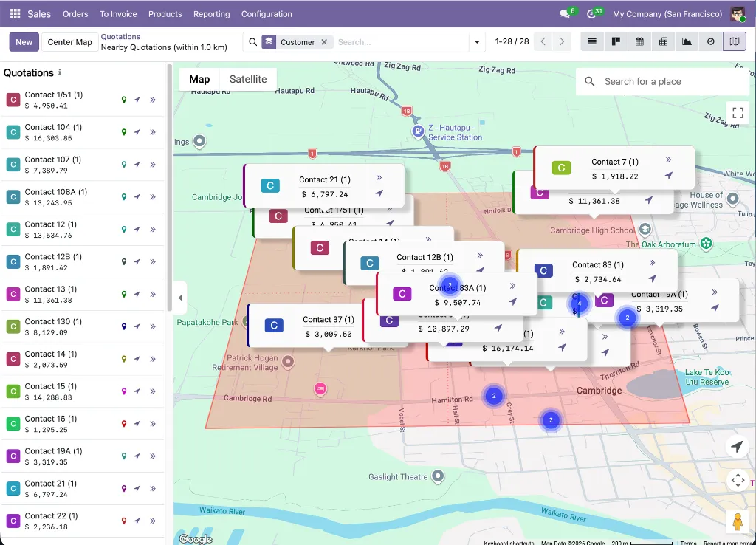This screenshot has height=545, width=756.
Task: Open the activities clock icon
Action: click(x=591, y=14)
